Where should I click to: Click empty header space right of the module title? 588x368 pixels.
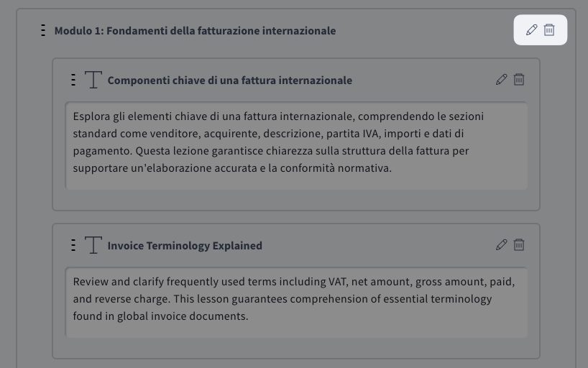424,31
